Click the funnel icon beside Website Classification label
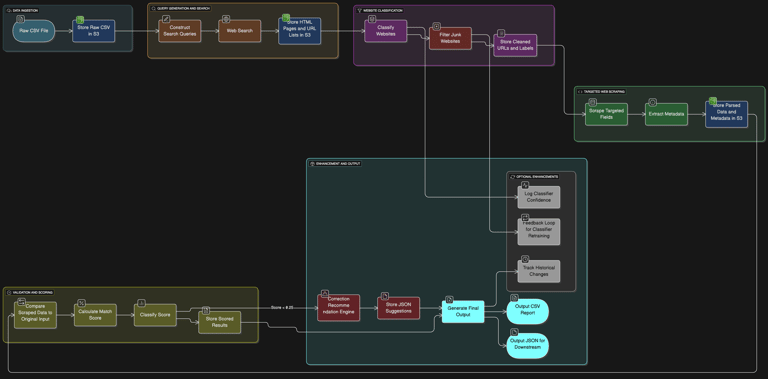This screenshot has height=379, width=768. (359, 10)
